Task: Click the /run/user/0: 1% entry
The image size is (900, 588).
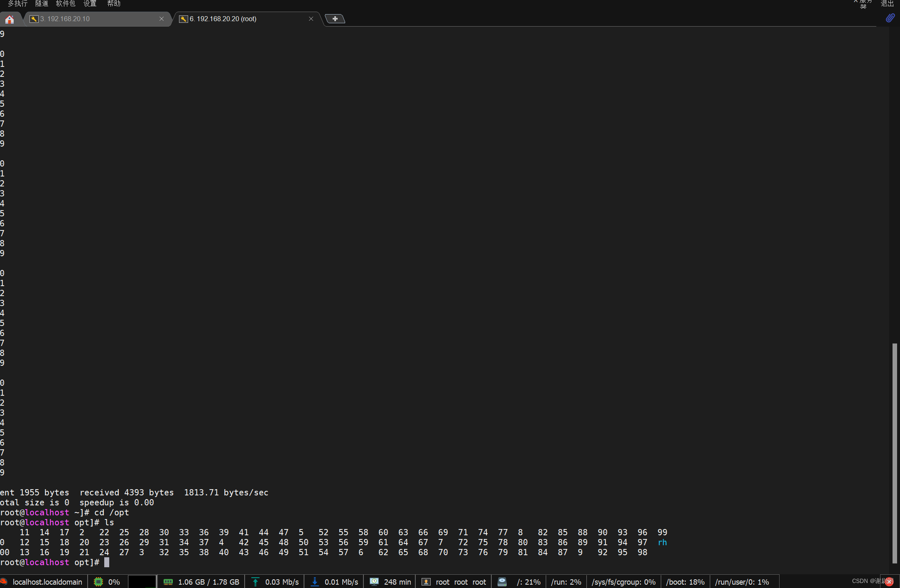Action: (742, 582)
